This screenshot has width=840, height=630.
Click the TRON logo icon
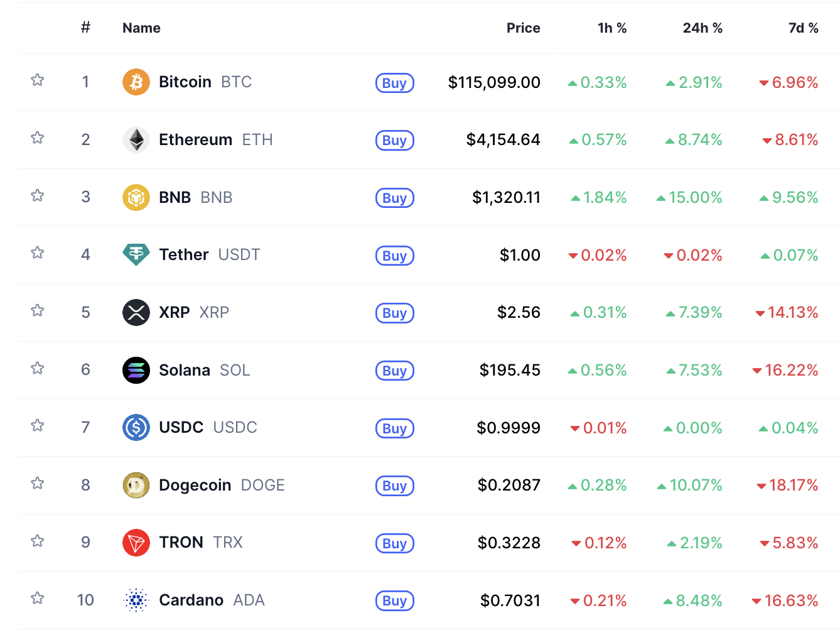tap(136, 543)
